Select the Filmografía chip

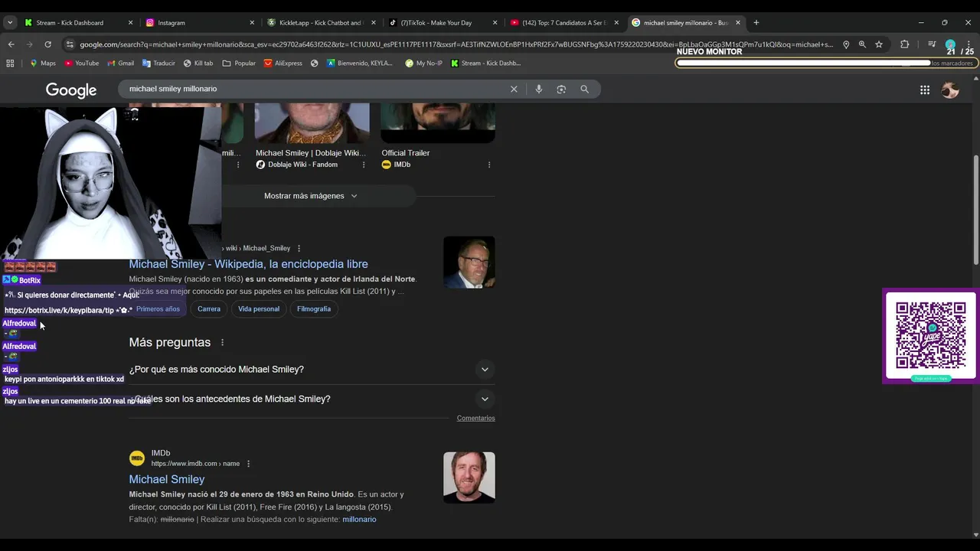pos(314,309)
